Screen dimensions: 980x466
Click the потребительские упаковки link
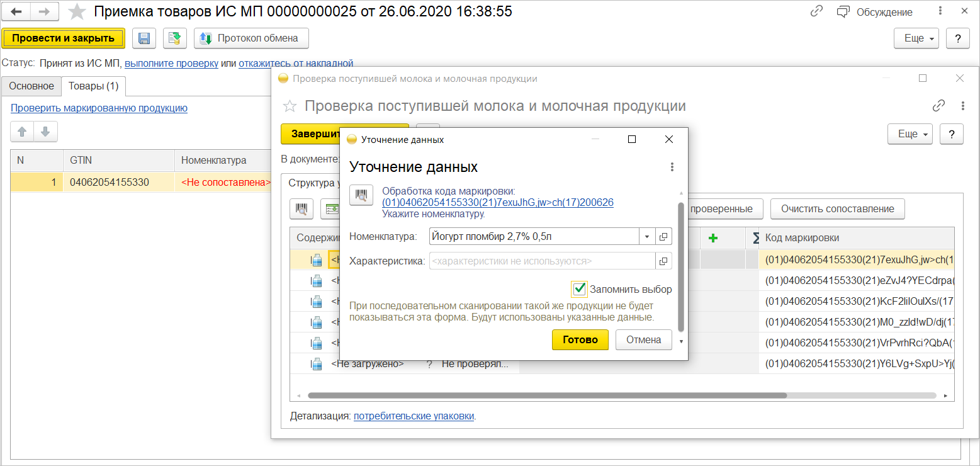tap(414, 416)
